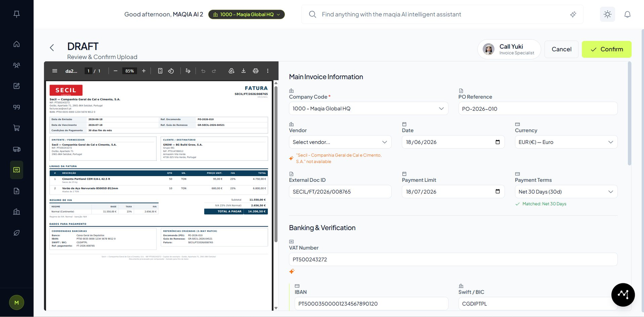The image size is (644, 317).
Task: Open the user avatar labeled M
Action: 16,302
